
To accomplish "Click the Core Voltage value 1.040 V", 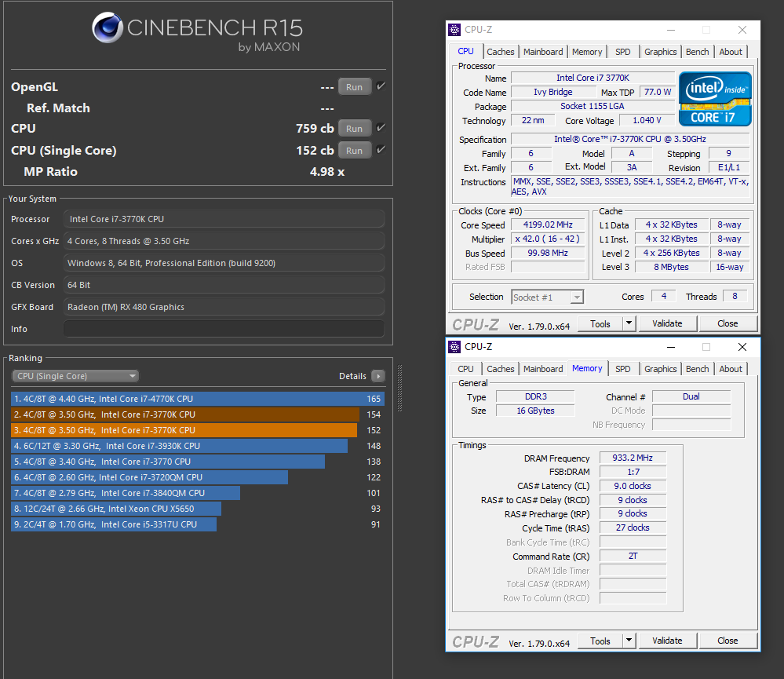I will (647, 121).
